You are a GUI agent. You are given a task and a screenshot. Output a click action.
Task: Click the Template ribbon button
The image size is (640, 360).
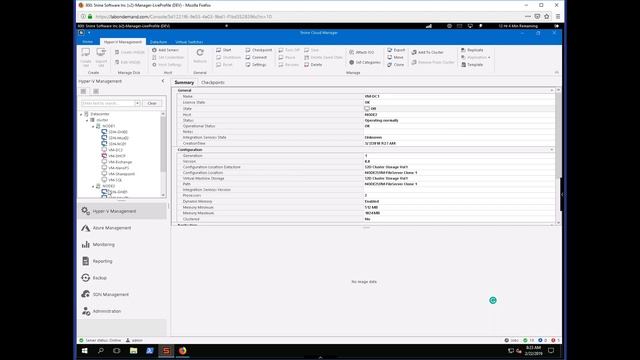pyautogui.click(x=472, y=64)
